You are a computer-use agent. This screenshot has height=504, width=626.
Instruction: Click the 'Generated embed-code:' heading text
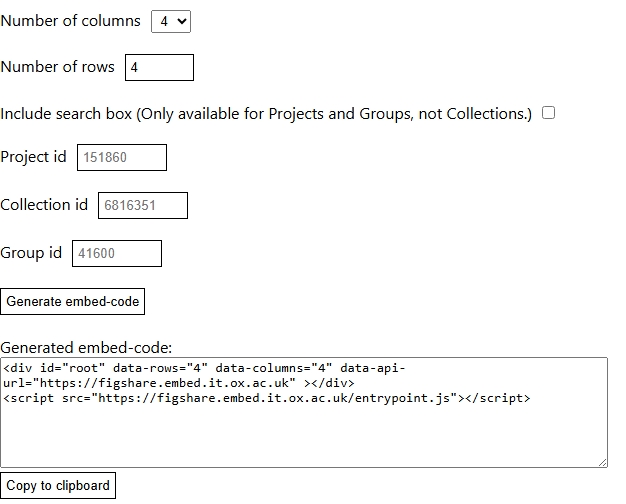coord(86,348)
